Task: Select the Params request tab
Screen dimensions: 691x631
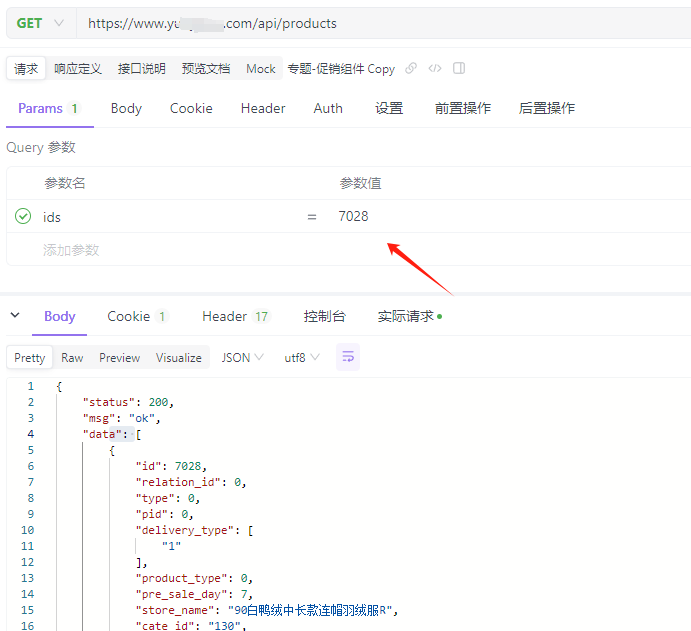Action: [49, 108]
